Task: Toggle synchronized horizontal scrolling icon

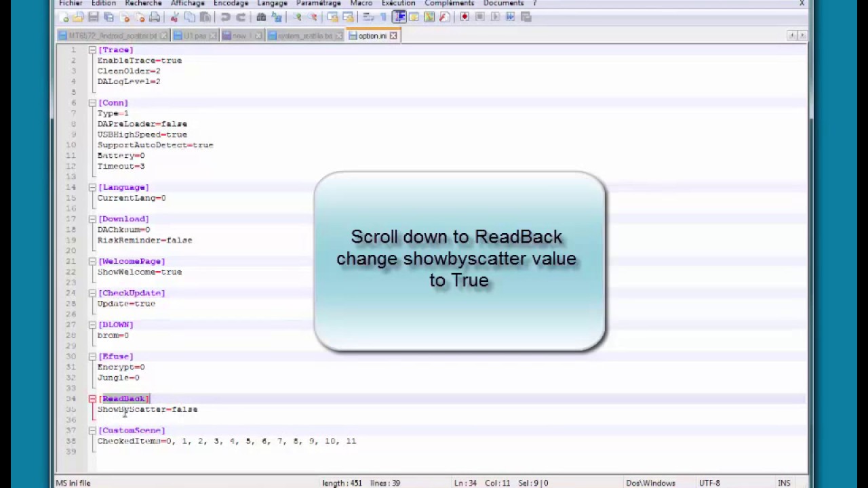Action: tap(348, 17)
